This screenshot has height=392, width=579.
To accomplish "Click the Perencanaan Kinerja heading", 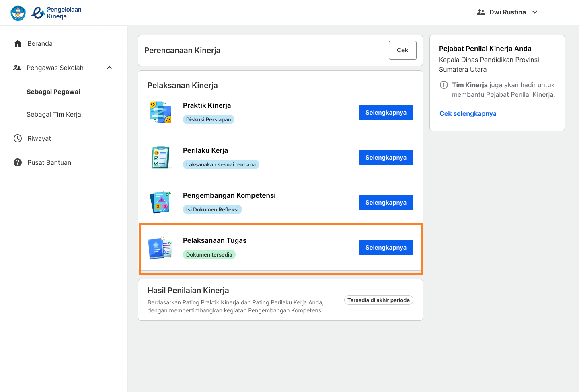I will (182, 50).
